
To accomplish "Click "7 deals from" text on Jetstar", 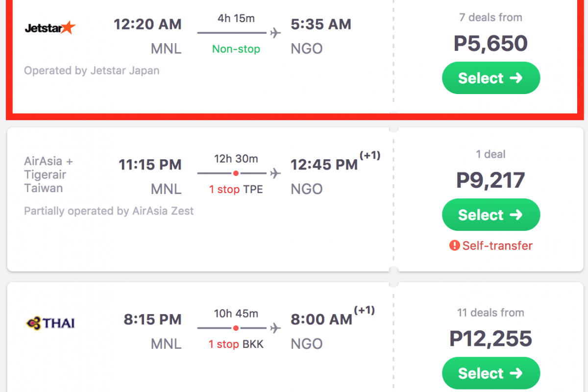I will pos(490,18).
